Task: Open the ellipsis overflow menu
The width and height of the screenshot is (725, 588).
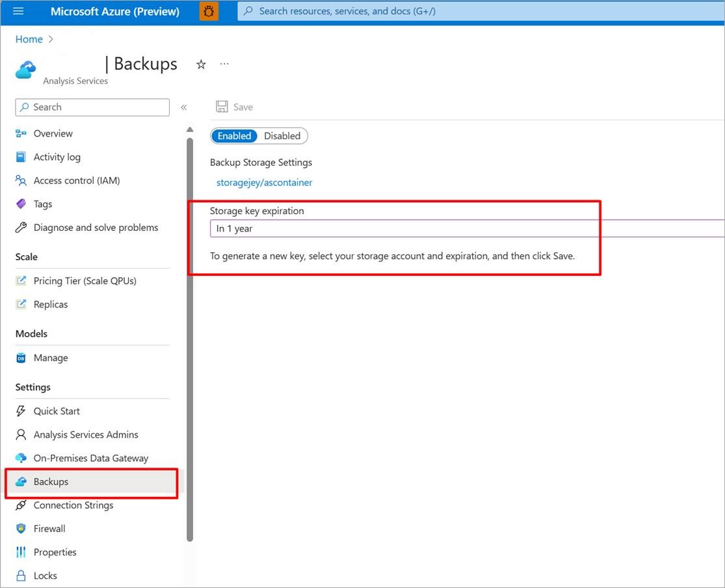Action: click(x=224, y=64)
